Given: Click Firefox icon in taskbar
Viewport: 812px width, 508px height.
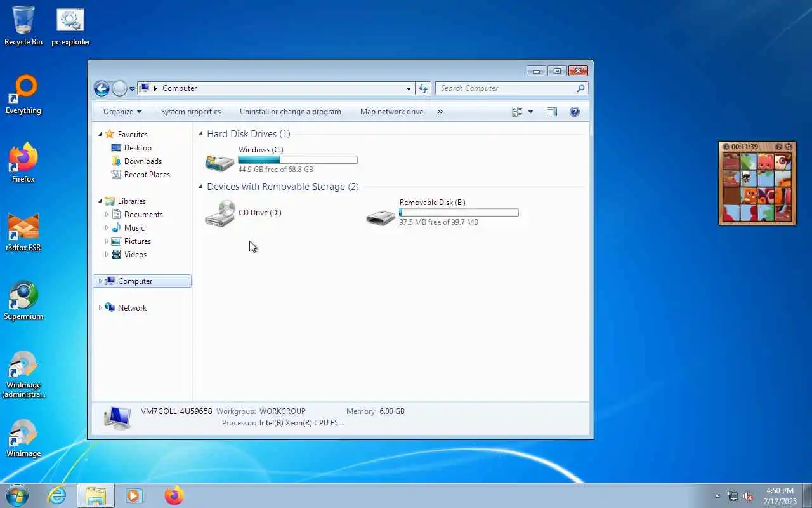Looking at the screenshot, I should [174, 495].
